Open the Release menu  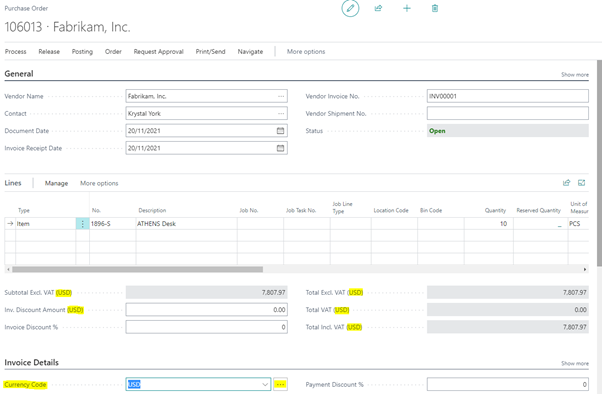[x=49, y=51]
